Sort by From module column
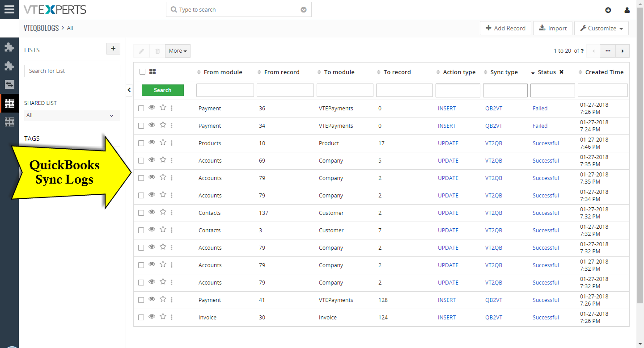644x348 pixels. coord(223,72)
